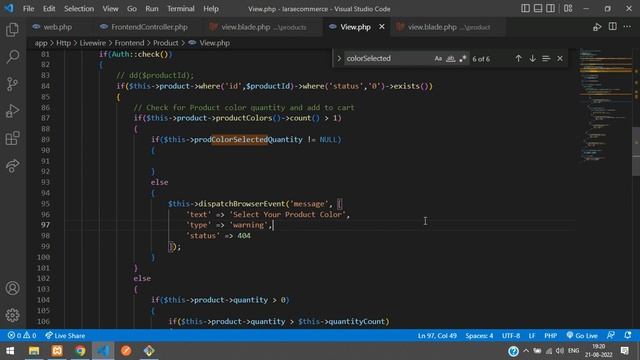
Task: Open the Help menu
Action: point(211,9)
